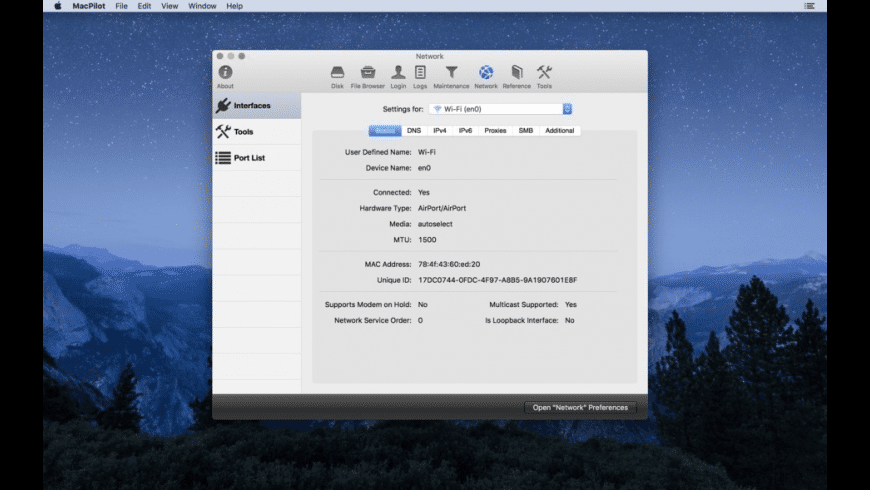Switch to the Additional tab
This screenshot has height=490, width=870.
pos(559,130)
